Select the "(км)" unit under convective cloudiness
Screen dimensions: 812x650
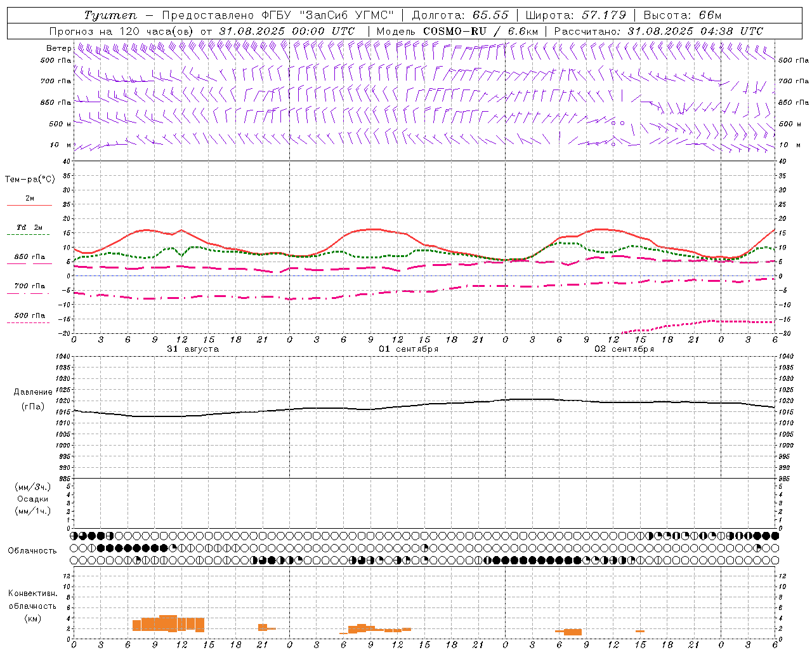pyautogui.click(x=33, y=618)
